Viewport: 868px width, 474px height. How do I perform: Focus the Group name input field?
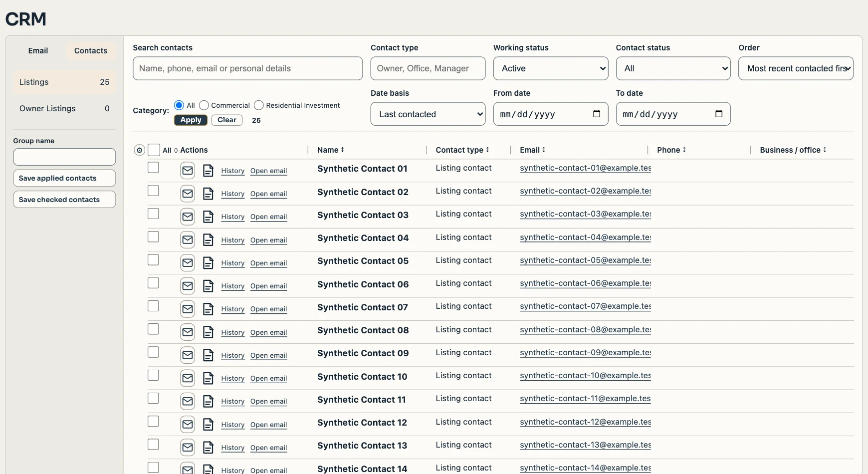tap(64, 157)
